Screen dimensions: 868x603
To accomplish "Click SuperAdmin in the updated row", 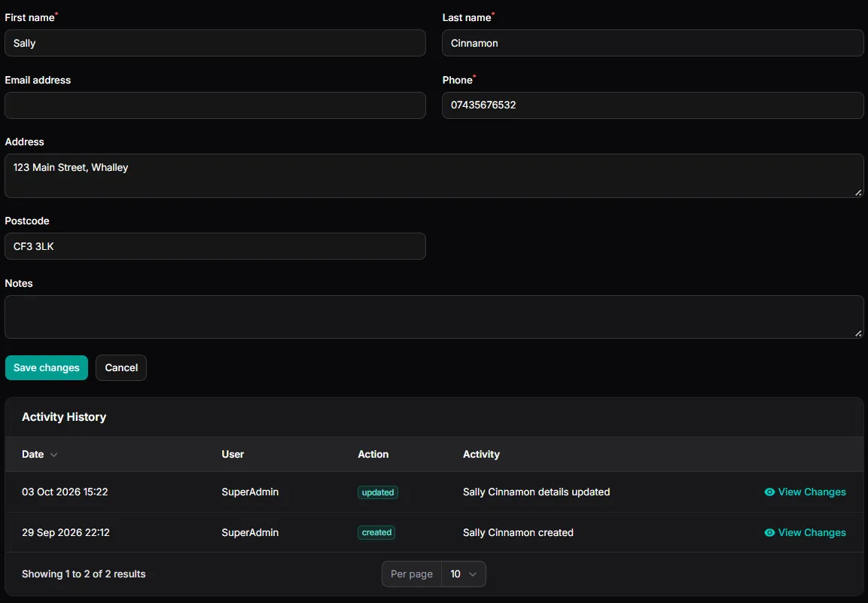I will 250,492.
